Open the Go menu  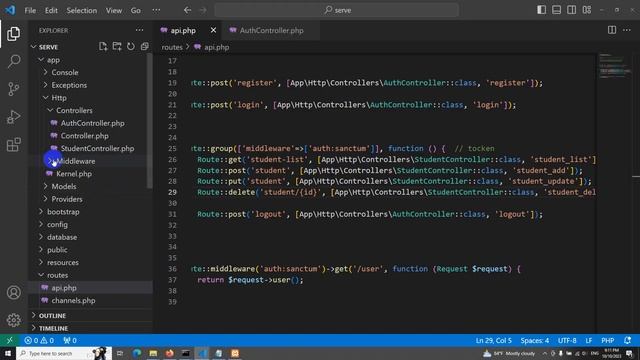click(x=136, y=11)
